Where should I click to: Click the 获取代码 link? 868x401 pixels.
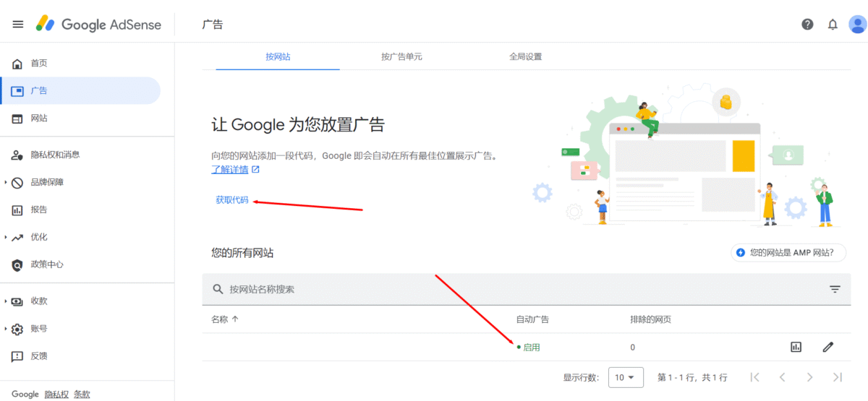tap(231, 200)
